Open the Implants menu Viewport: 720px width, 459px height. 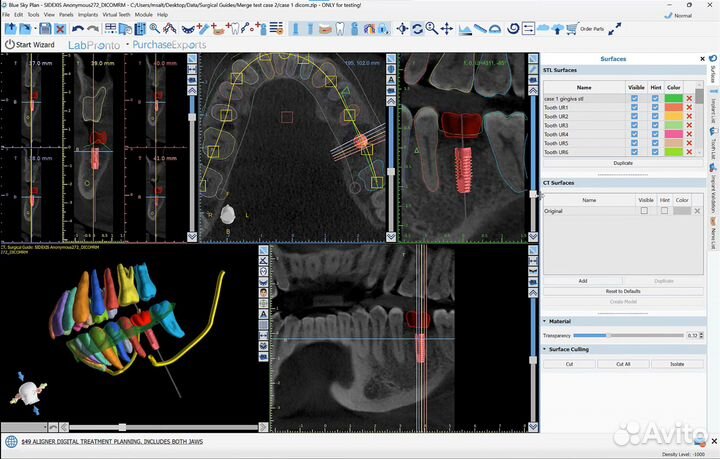click(x=88, y=15)
